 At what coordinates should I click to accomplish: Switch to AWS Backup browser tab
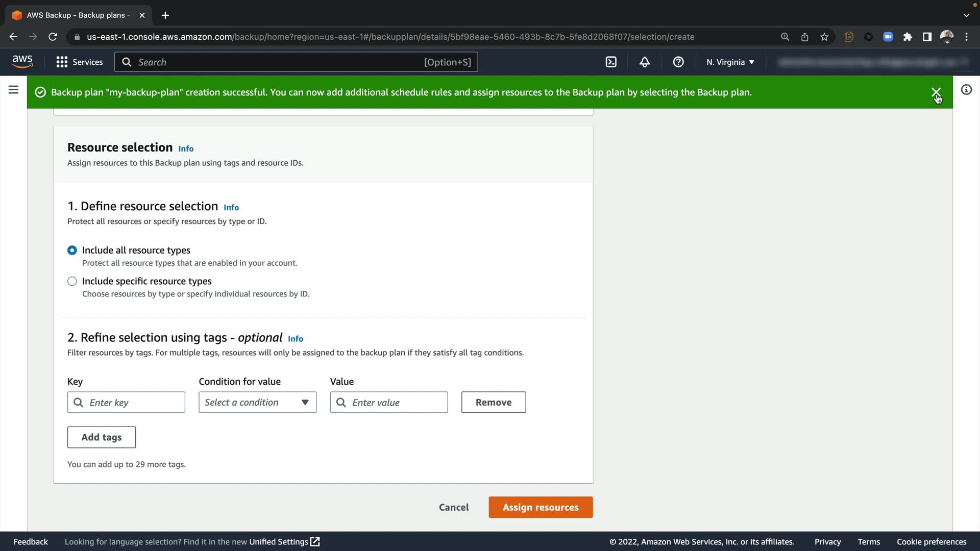click(77, 15)
